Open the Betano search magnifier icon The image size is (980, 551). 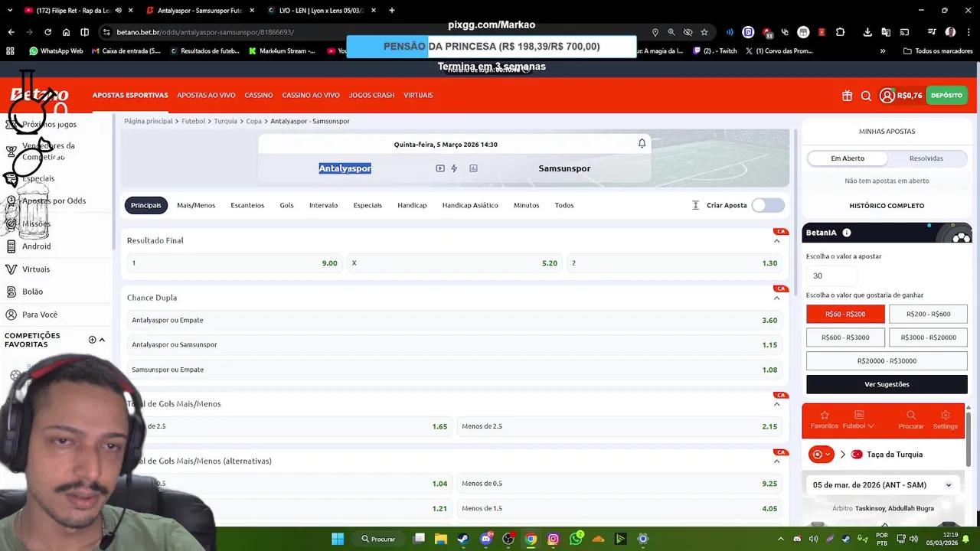point(866,96)
